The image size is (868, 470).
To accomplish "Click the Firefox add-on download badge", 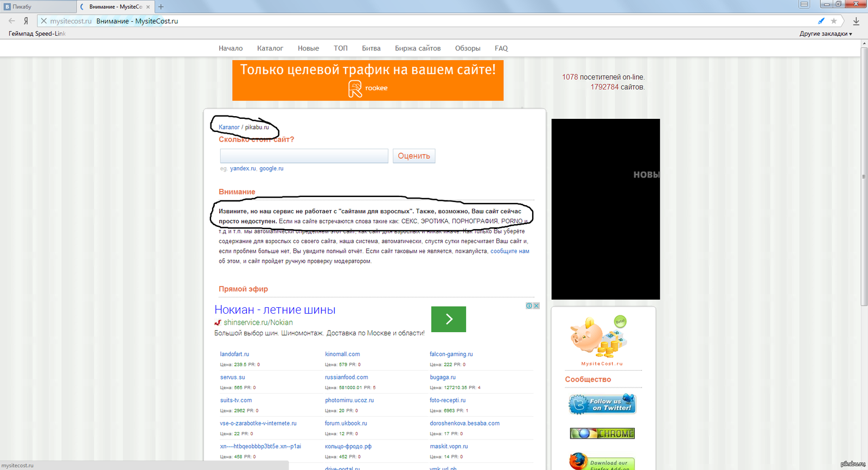I will click(602, 461).
